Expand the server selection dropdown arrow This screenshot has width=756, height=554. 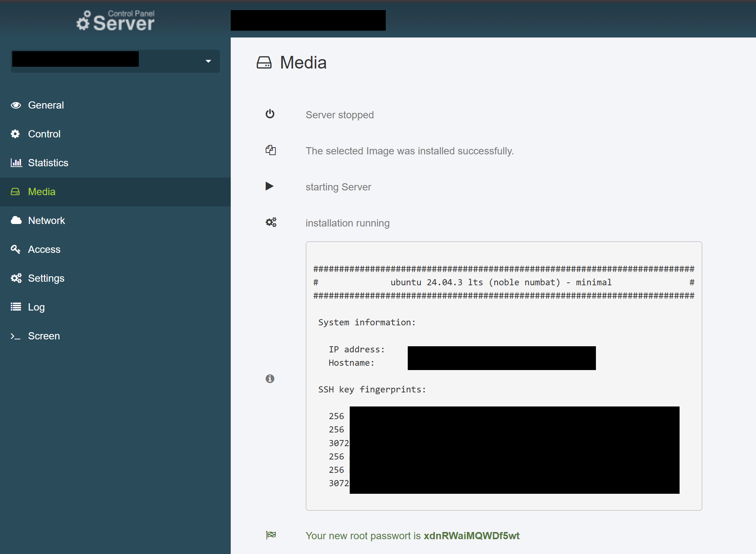coord(208,61)
